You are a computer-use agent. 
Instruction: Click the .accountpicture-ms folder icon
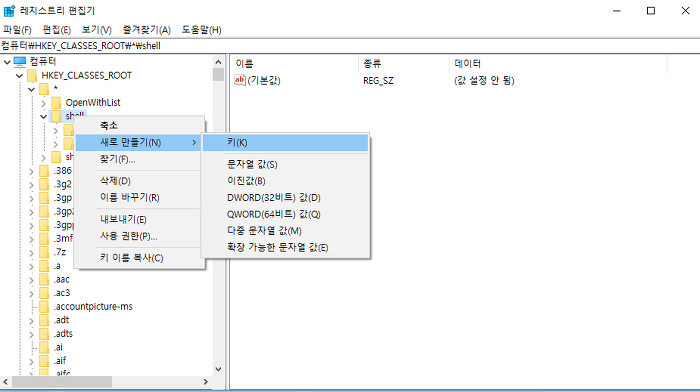point(44,307)
